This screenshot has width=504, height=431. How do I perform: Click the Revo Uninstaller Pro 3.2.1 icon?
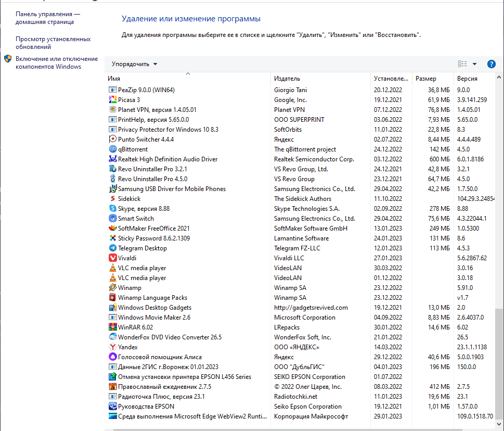112,169
